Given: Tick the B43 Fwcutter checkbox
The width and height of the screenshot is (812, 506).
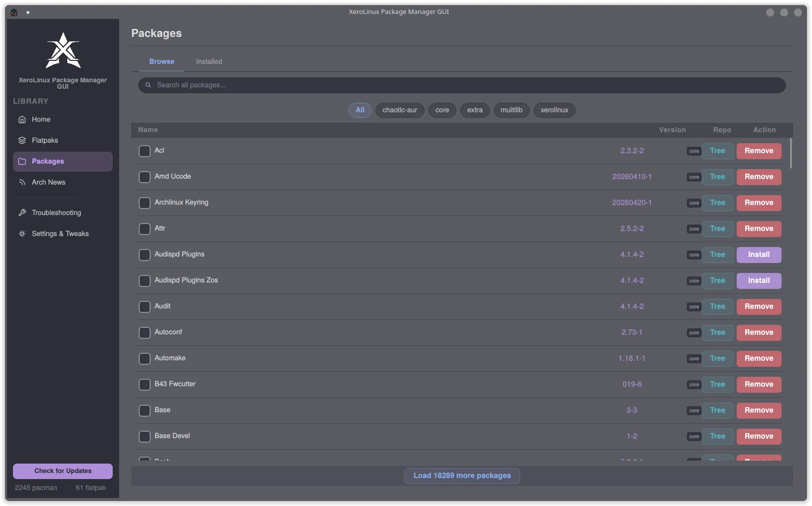Looking at the screenshot, I should coord(145,384).
